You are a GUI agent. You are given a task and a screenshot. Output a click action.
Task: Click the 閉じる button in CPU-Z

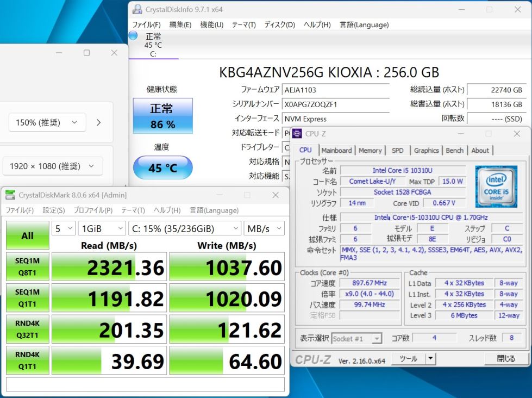[x=506, y=358]
